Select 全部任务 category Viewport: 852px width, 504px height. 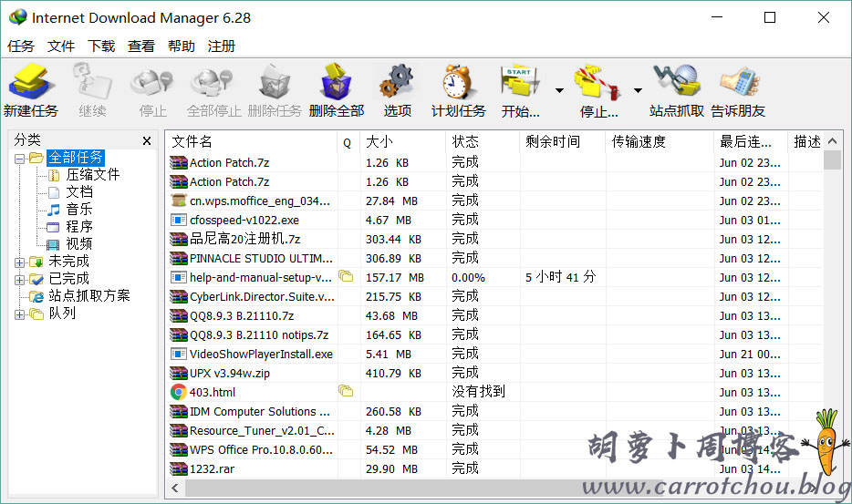click(x=76, y=158)
